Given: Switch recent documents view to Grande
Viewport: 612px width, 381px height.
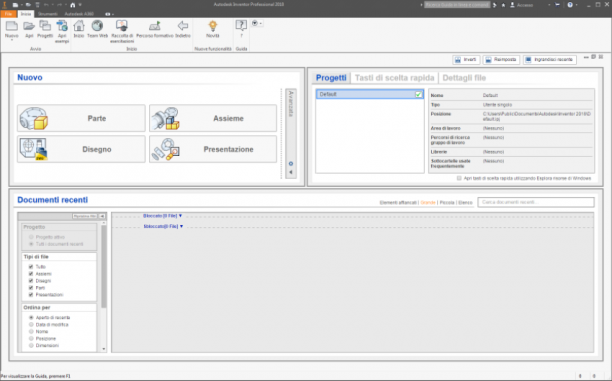Looking at the screenshot, I should point(428,203).
